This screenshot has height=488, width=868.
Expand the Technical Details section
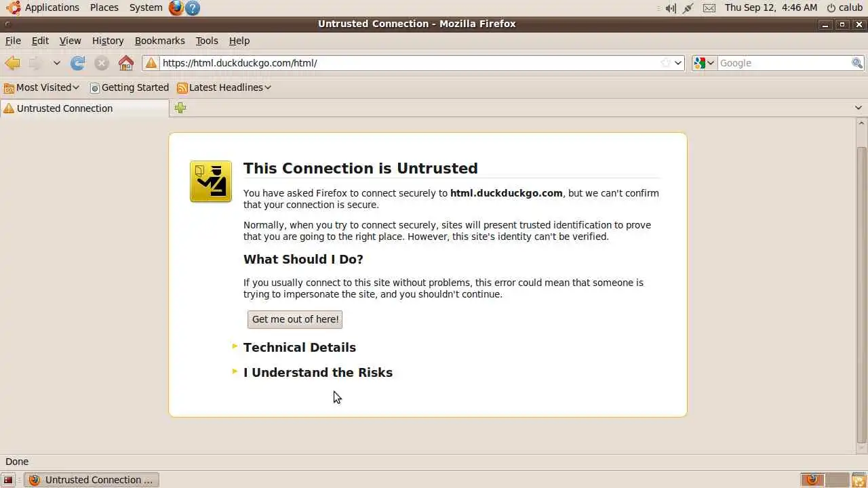tap(299, 347)
